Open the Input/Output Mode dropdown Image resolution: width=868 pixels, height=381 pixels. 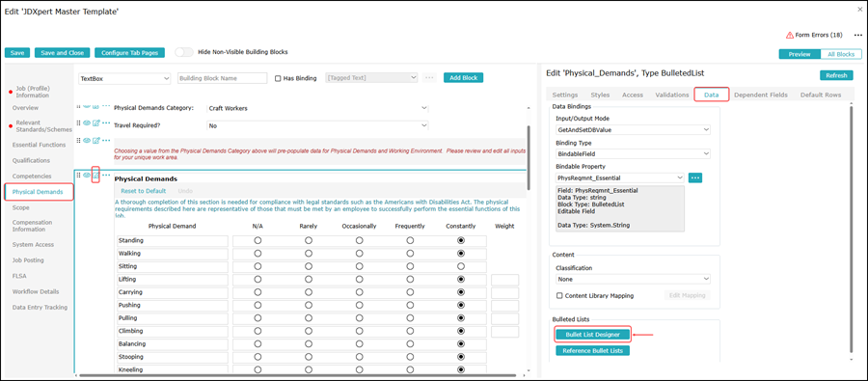pyautogui.click(x=633, y=129)
